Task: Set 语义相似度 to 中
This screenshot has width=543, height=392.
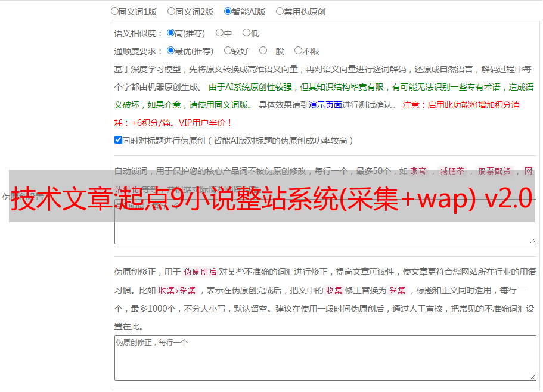Action: (219, 33)
